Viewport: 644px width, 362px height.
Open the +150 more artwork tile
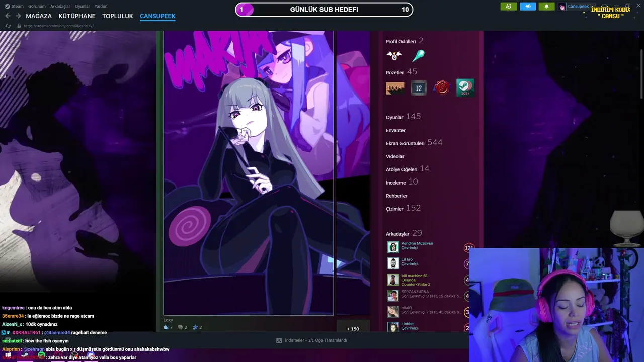coord(353,326)
